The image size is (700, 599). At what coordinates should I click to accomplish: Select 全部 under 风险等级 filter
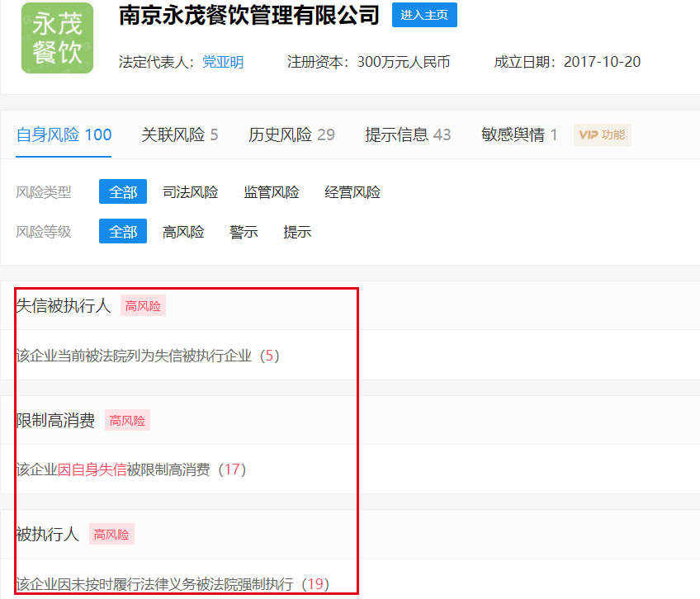(123, 231)
